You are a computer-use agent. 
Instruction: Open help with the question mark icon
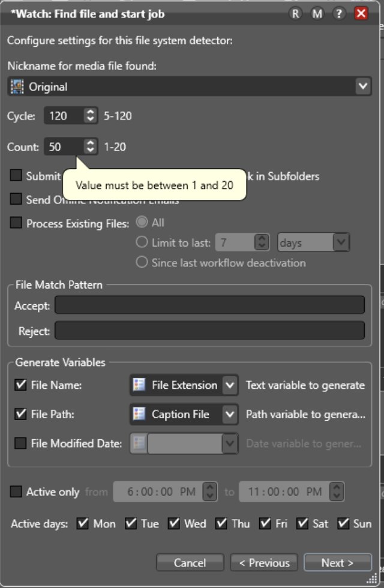pos(339,14)
